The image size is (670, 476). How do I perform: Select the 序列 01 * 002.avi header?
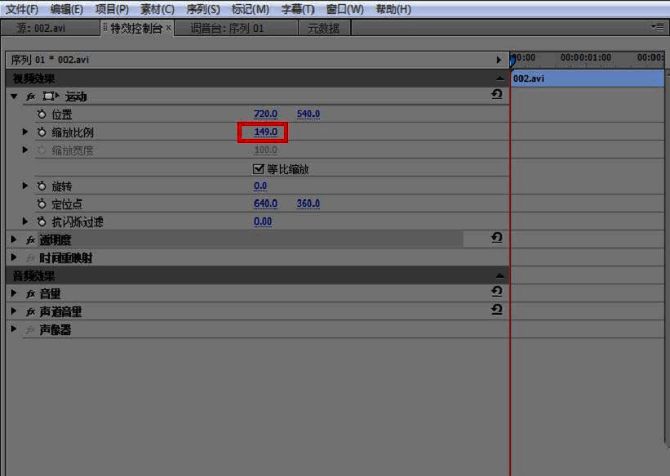(50, 60)
